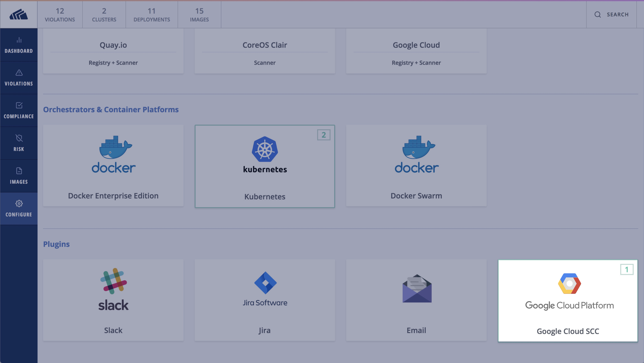This screenshot has height=363, width=644.
Task: View the 11 Deployments summary
Action: pos(152,15)
